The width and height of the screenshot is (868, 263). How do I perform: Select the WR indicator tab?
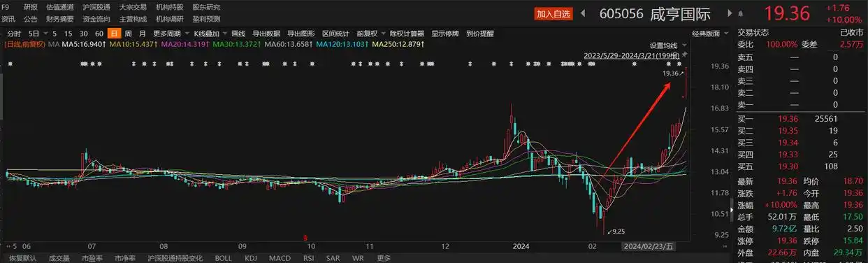click(x=357, y=257)
